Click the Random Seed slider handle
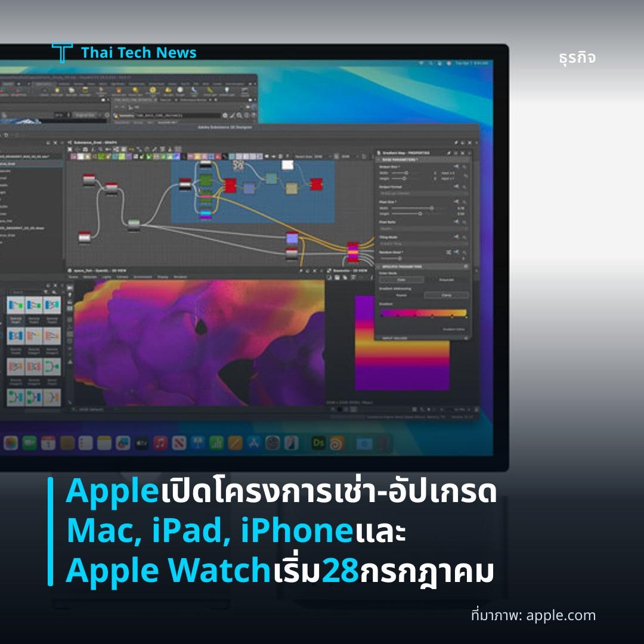Image resolution: width=644 pixels, height=644 pixels. tap(400, 258)
